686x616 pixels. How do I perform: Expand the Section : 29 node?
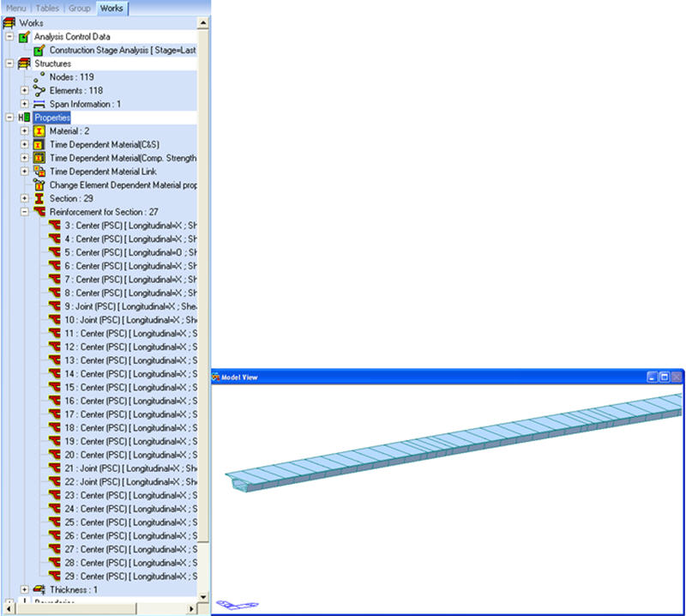tap(25, 198)
